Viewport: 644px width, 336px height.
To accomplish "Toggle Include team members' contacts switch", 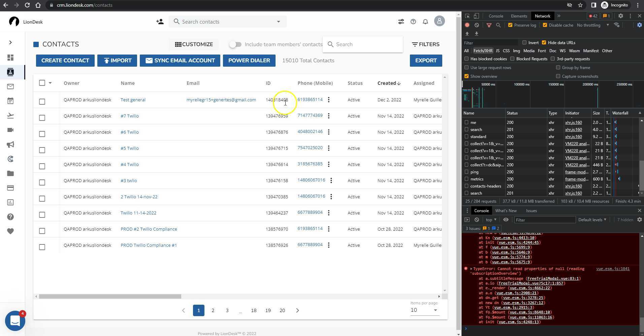I will tap(235, 44).
